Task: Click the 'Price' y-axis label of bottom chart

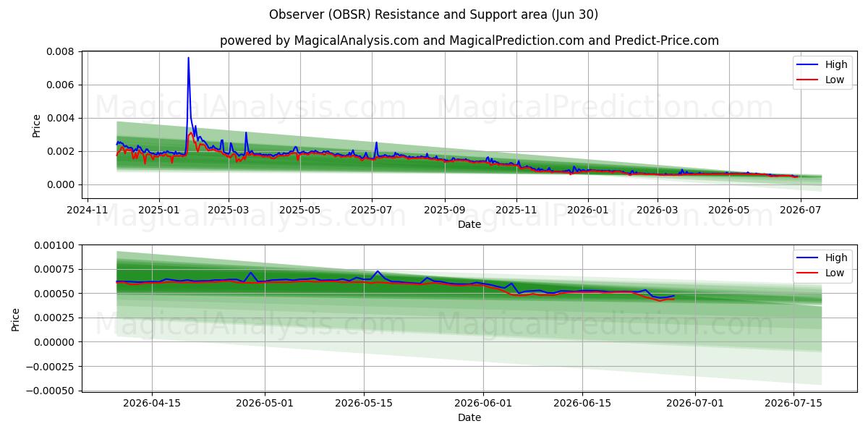Action: (15, 318)
